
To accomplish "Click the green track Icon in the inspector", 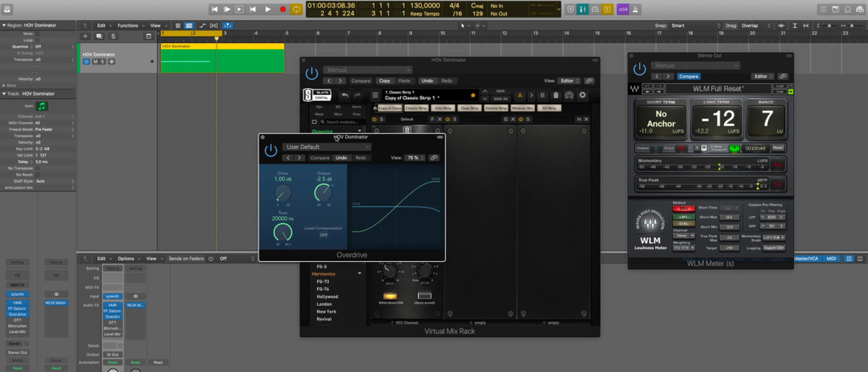I will (42, 106).
